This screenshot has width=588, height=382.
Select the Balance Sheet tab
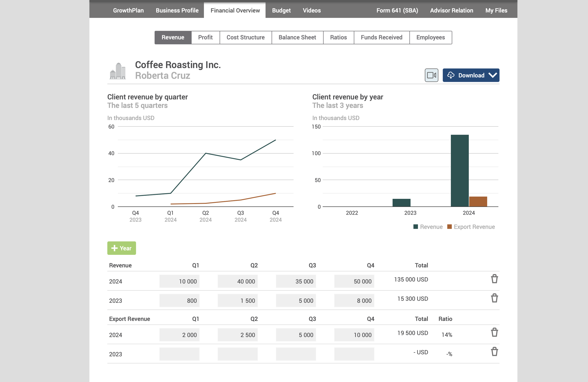(x=297, y=37)
